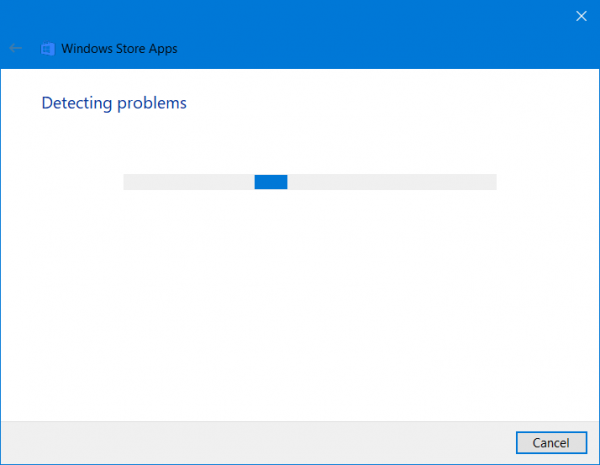Click the Cancel button

tap(551, 443)
